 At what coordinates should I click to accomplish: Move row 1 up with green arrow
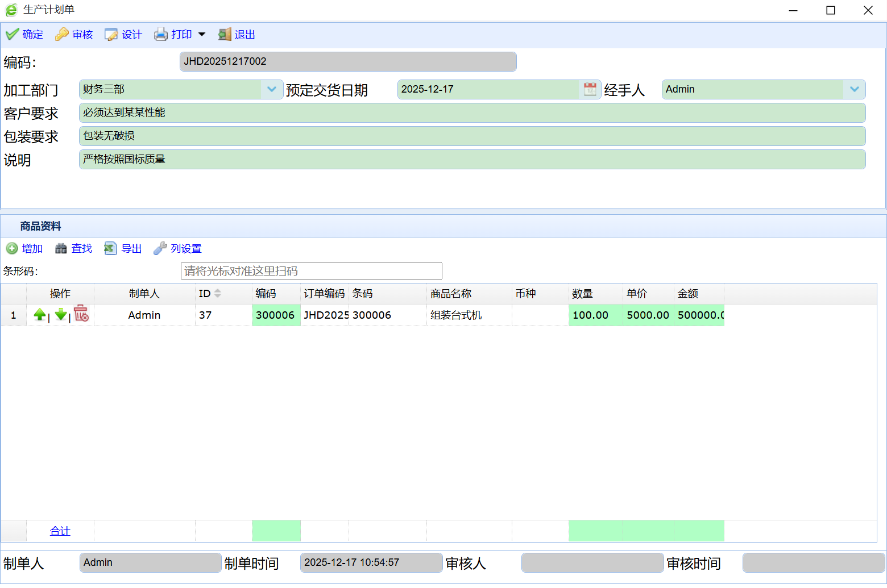[x=40, y=314]
